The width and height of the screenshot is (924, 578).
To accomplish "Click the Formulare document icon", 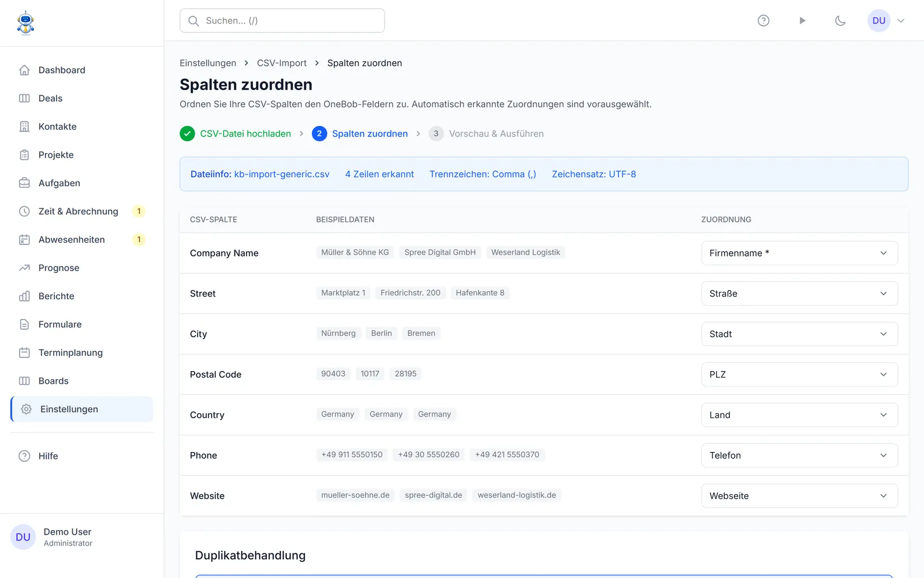I will (24, 325).
